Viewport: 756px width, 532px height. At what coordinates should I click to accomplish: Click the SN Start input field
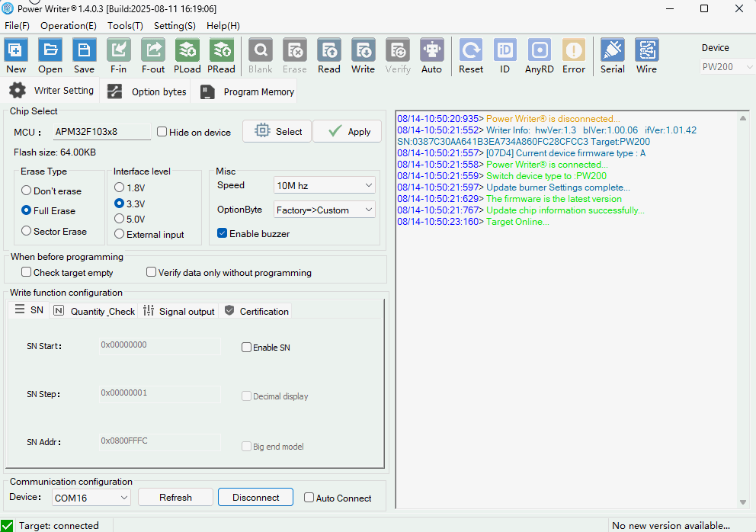[x=159, y=346]
